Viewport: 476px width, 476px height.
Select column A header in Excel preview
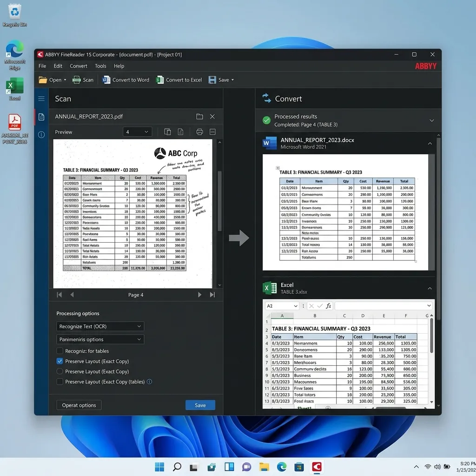pos(282,316)
